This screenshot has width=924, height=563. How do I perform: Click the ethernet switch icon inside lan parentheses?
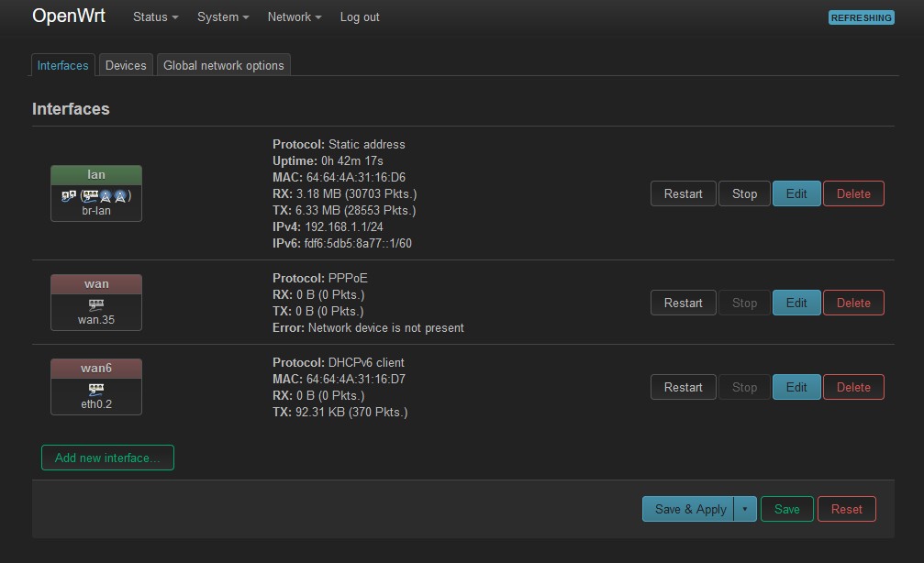pyautogui.click(x=90, y=195)
